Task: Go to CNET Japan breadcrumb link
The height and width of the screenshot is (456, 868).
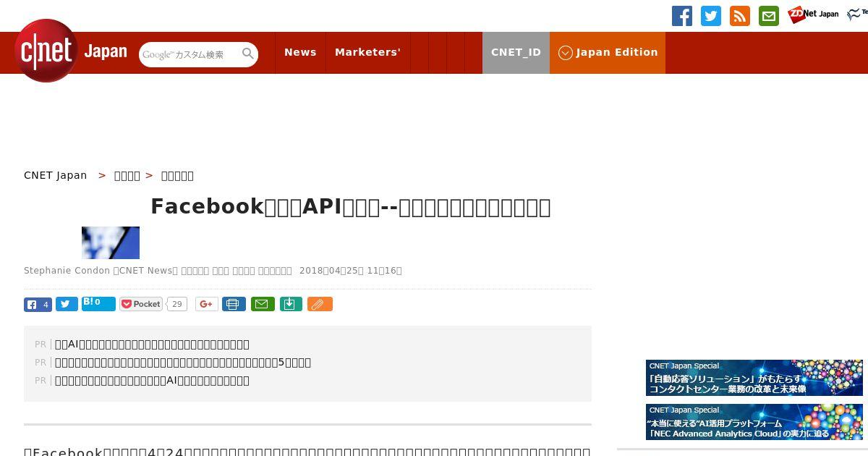Action: (x=56, y=175)
